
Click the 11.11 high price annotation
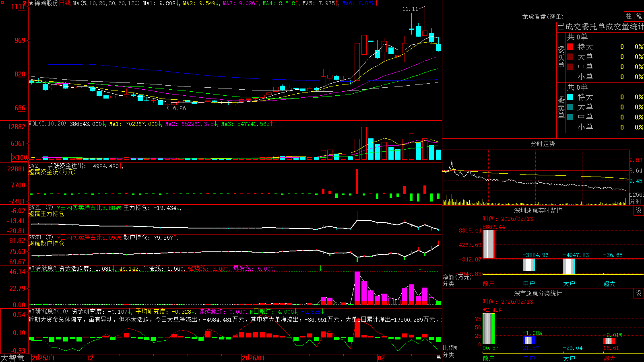pos(410,9)
